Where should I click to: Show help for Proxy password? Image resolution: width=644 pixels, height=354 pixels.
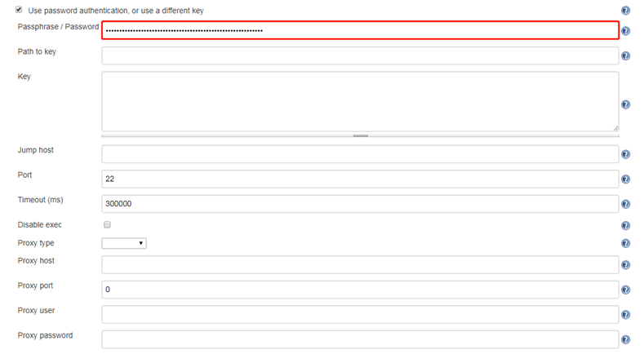625,339
